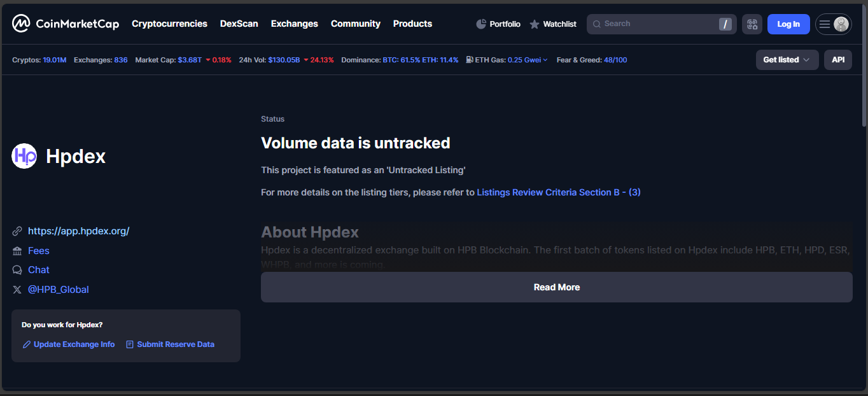This screenshot has height=396, width=868.
Task: Click 24h Vol -24.13% change
Action: coord(318,60)
